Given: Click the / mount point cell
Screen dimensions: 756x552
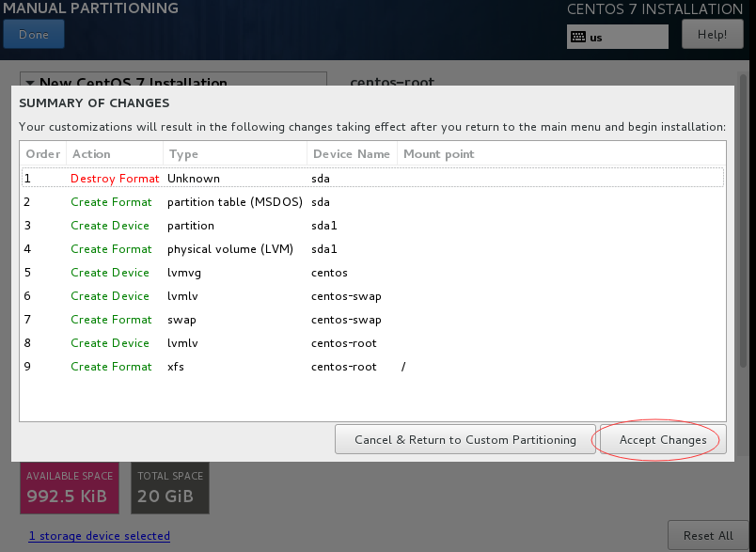Looking at the screenshot, I should tap(403, 367).
